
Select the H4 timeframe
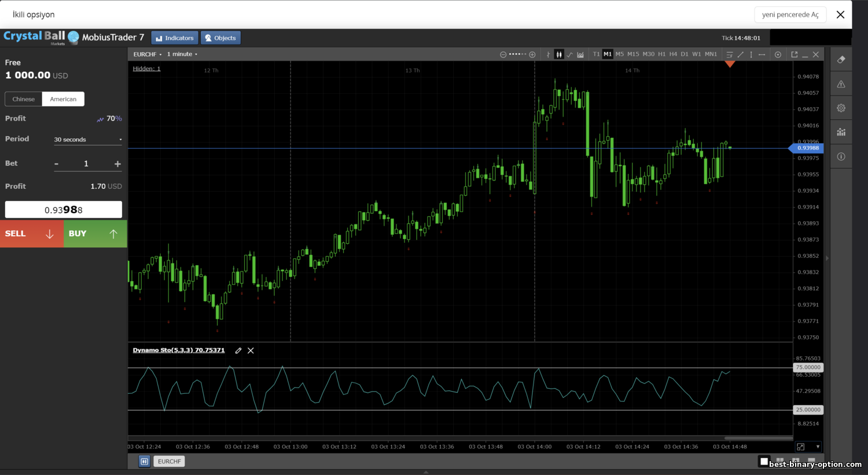pyautogui.click(x=673, y=54)
